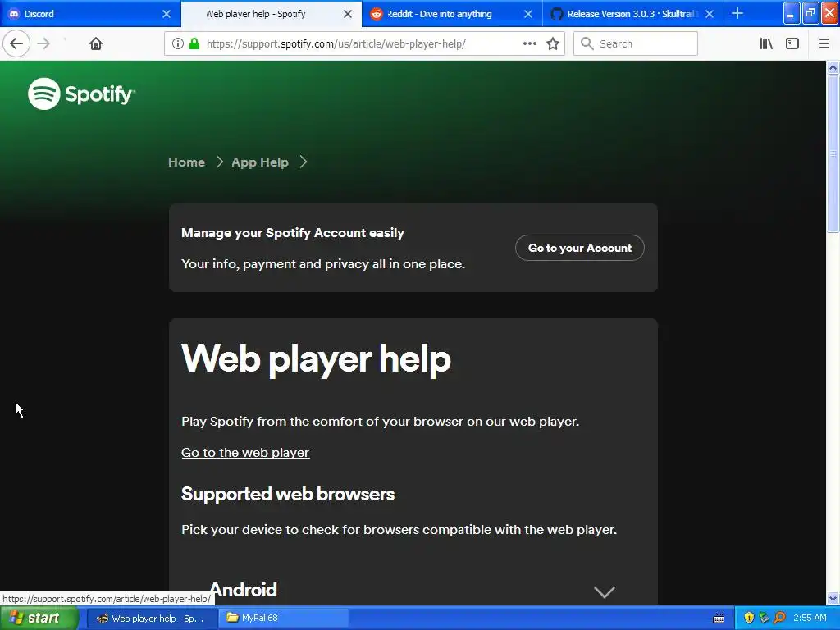Click Manage your Spotify Account easily text
Viewport: 840px width, 630px height.
point(293,233)
